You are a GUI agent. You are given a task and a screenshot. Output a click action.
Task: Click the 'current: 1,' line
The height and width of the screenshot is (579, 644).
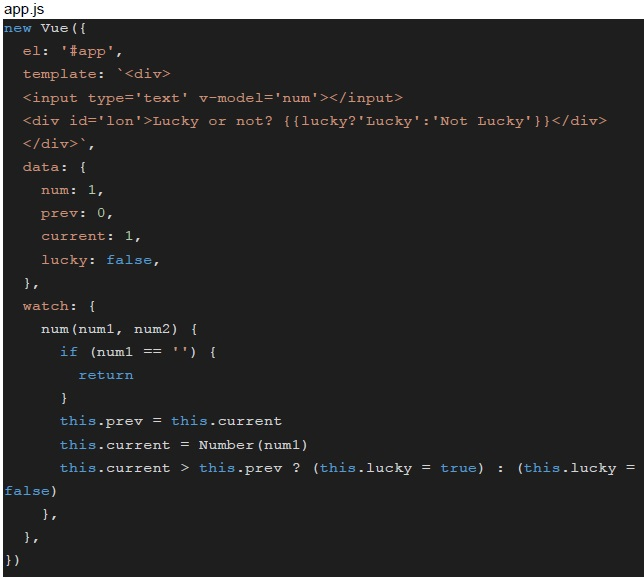[x=91, y=236]
